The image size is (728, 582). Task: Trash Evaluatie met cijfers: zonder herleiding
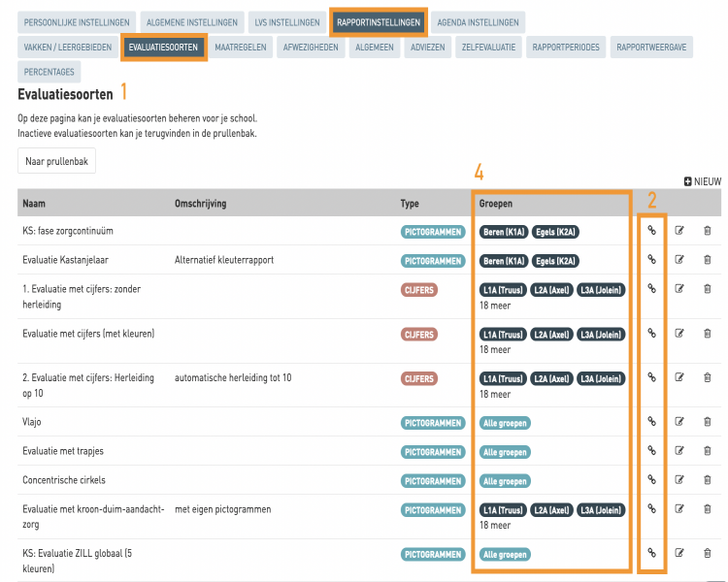pos(707,289)
